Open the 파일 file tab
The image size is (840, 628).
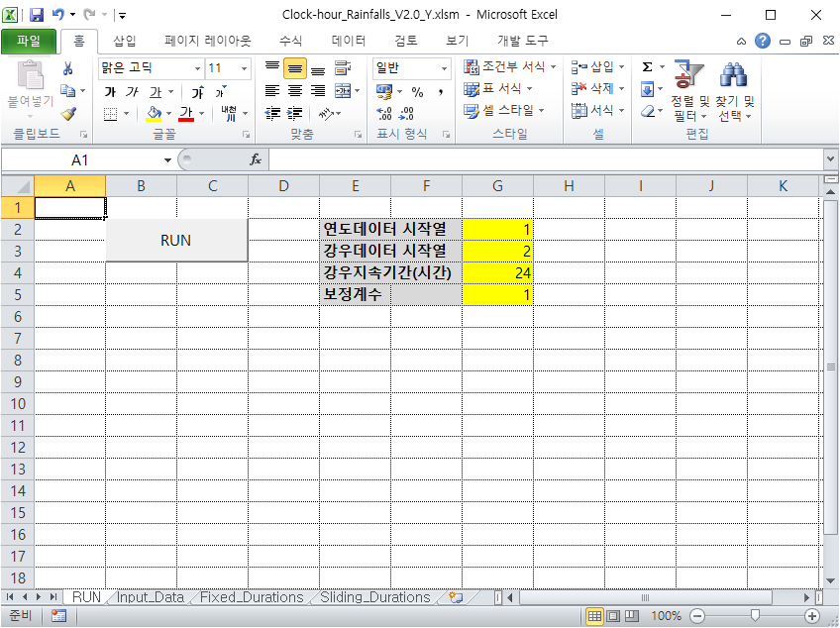coord(29,41)
